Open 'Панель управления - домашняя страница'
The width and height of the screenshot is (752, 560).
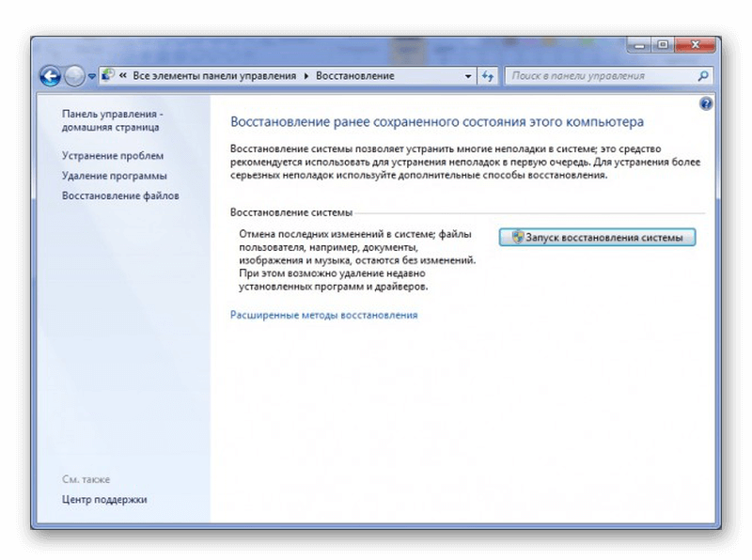point(112,120)
